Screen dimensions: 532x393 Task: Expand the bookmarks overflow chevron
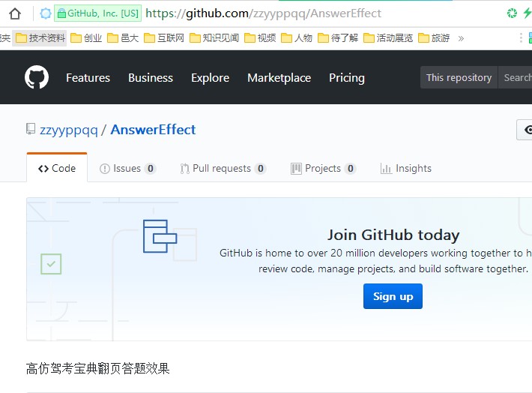click(x=461, y=38)
